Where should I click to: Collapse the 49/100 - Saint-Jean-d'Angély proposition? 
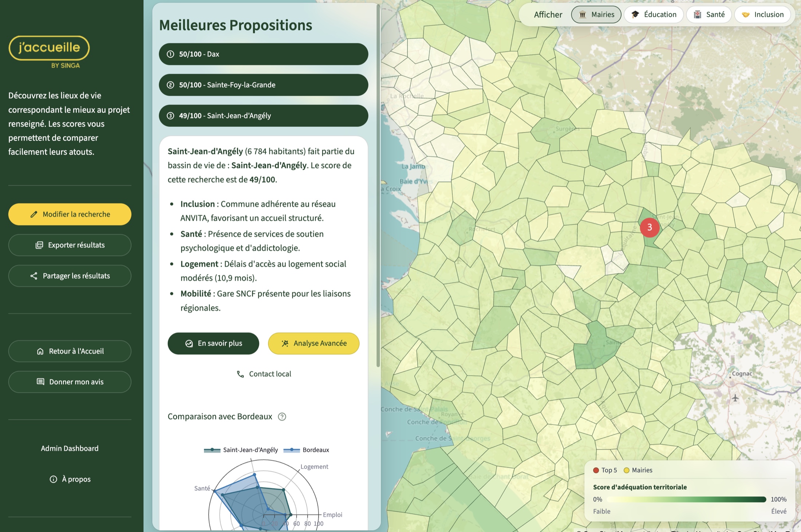[264, 116]
